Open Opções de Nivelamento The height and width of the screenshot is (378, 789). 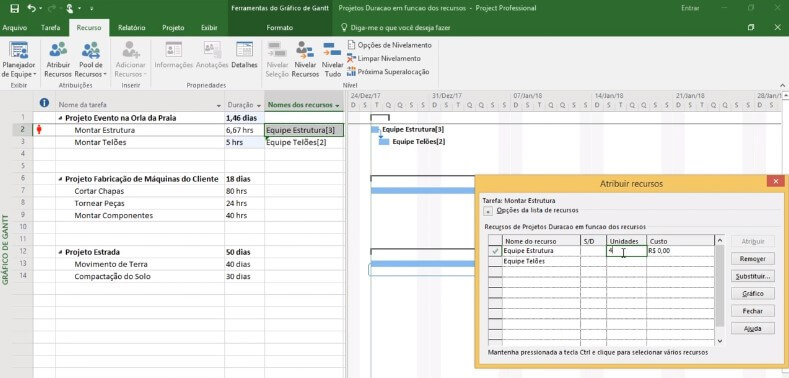click(x=389, y=45)
